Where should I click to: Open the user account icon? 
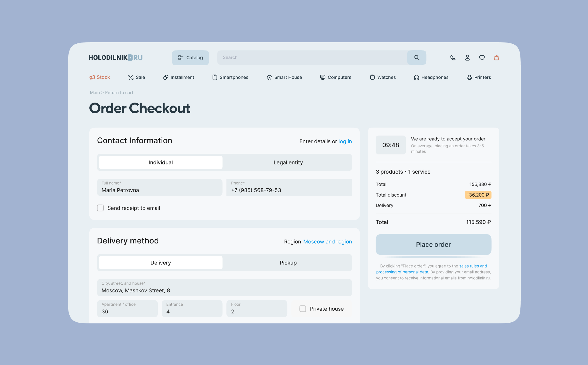pyautogui.click(x=467, y=58)
